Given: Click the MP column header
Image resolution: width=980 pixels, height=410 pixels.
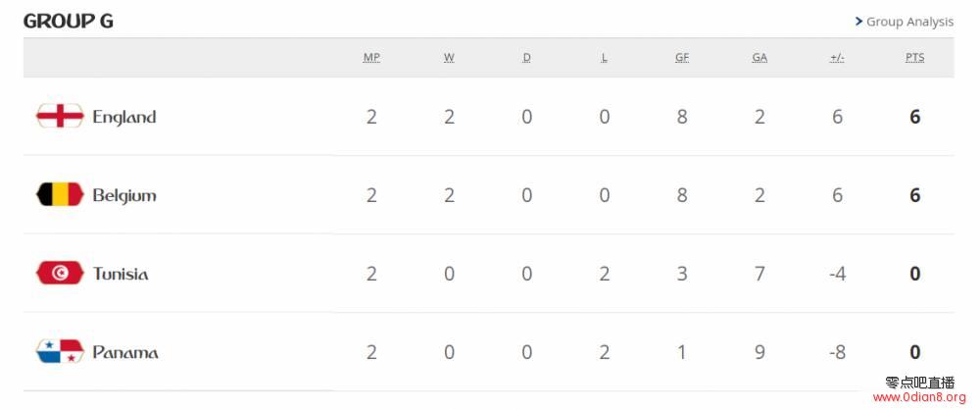Looking at the screenshot, I should click(x=371, y=58).
